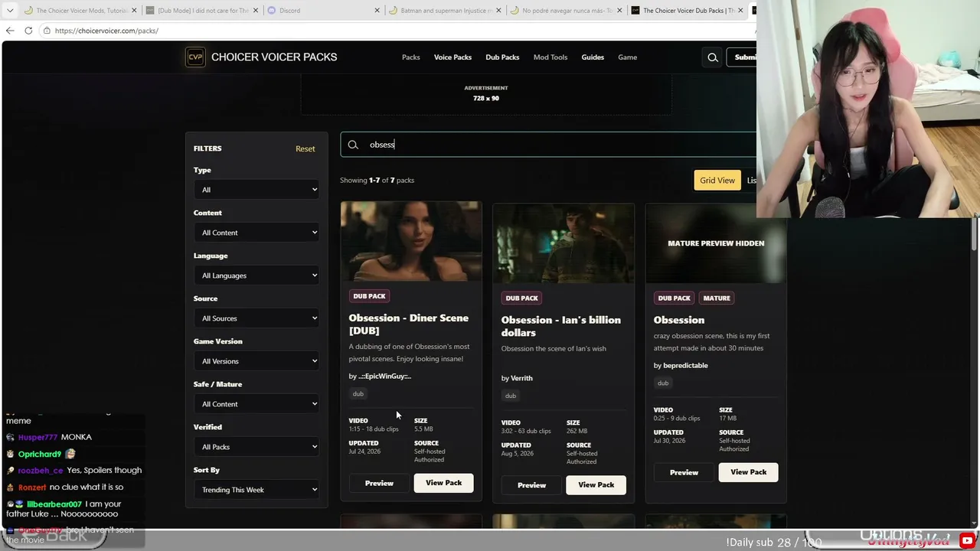Go to Packs in the site navigation

[x=411, y=57]
